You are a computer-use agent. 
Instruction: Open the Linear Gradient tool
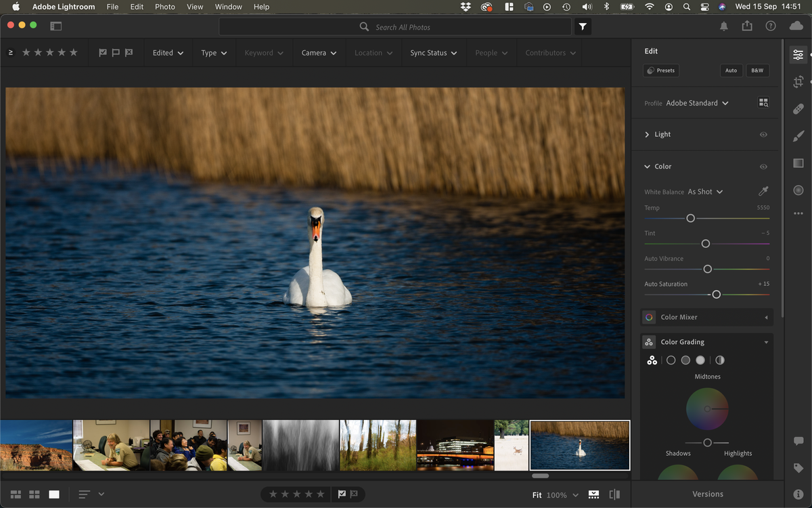[x=798, y=163]
